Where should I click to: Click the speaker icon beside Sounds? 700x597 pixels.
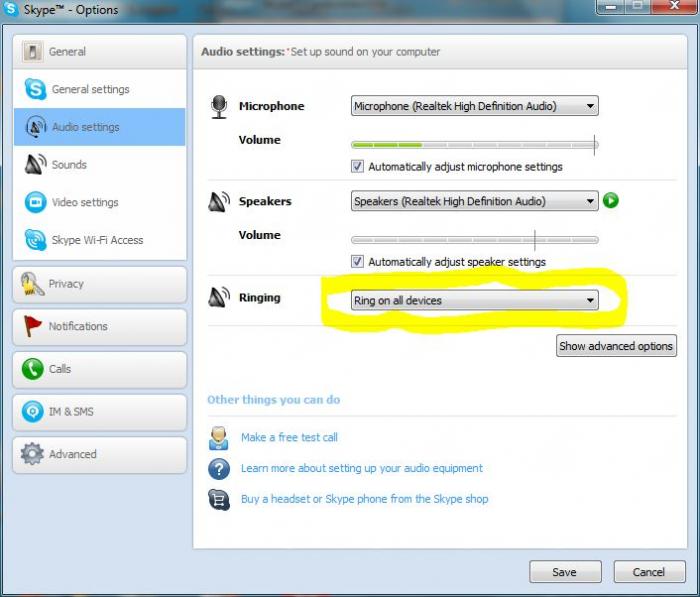click(36, 164)
